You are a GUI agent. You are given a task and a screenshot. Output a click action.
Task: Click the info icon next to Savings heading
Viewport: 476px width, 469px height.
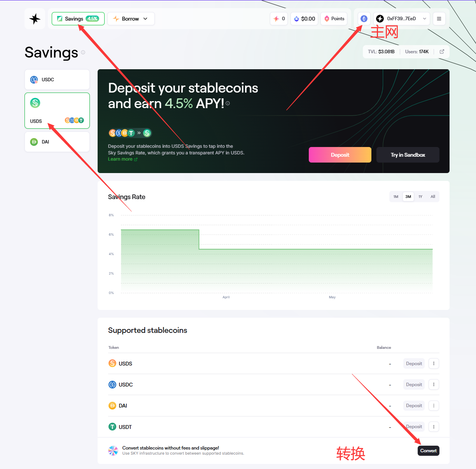click(83, 52)
